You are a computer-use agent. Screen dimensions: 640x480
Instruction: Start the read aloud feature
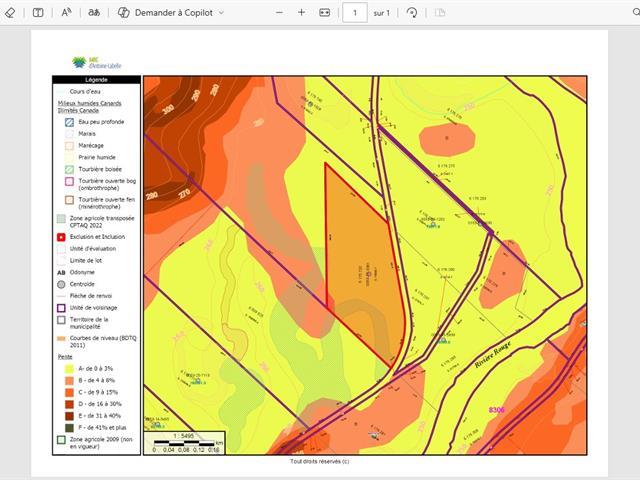coord(67,13)
